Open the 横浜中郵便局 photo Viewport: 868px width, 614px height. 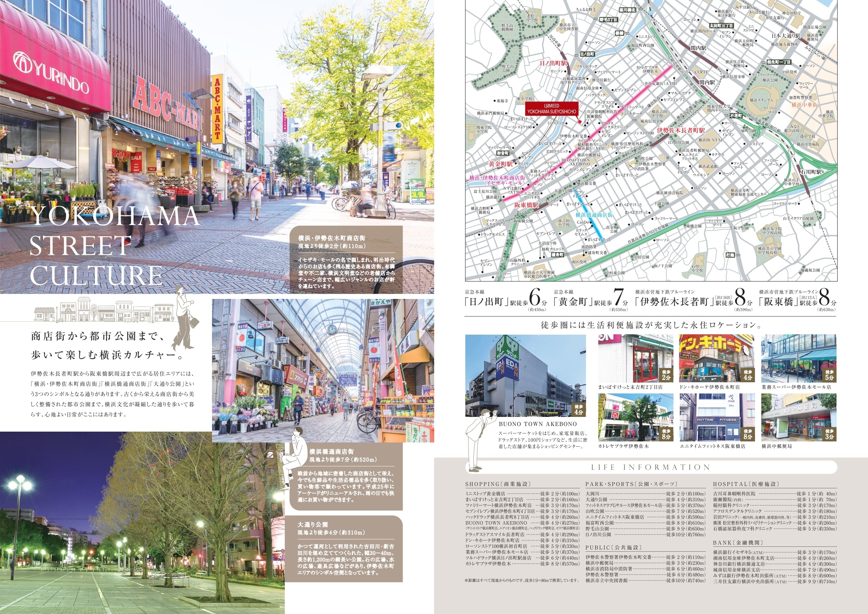click(x=799, y=417)
